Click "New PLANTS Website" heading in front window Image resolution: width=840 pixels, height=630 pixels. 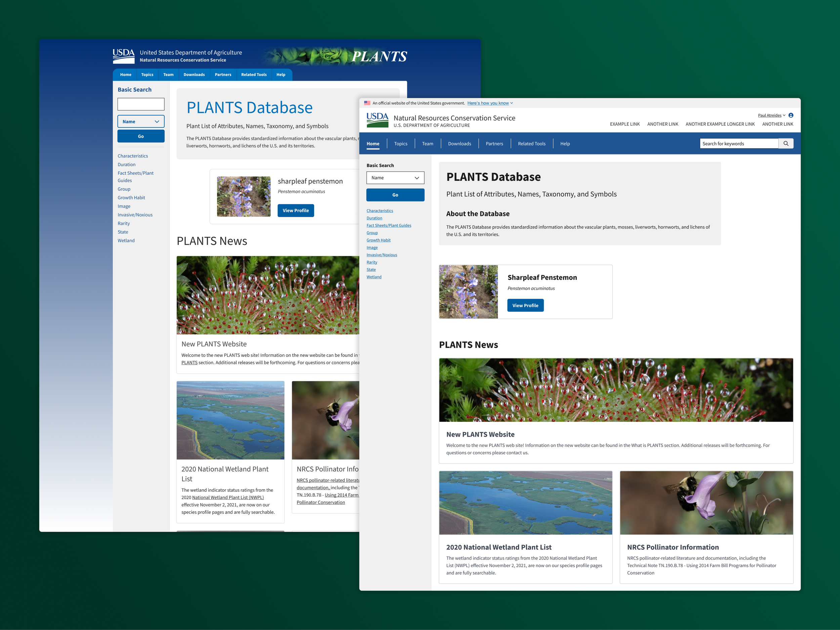[480, 434]
